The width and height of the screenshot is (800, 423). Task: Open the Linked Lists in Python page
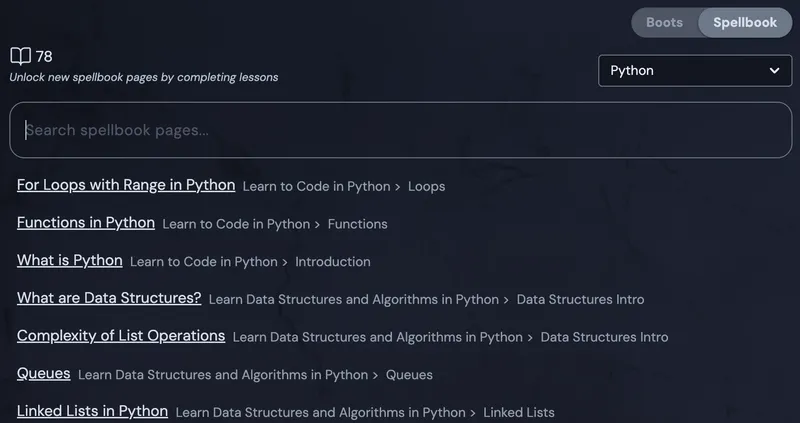[92, 411]
